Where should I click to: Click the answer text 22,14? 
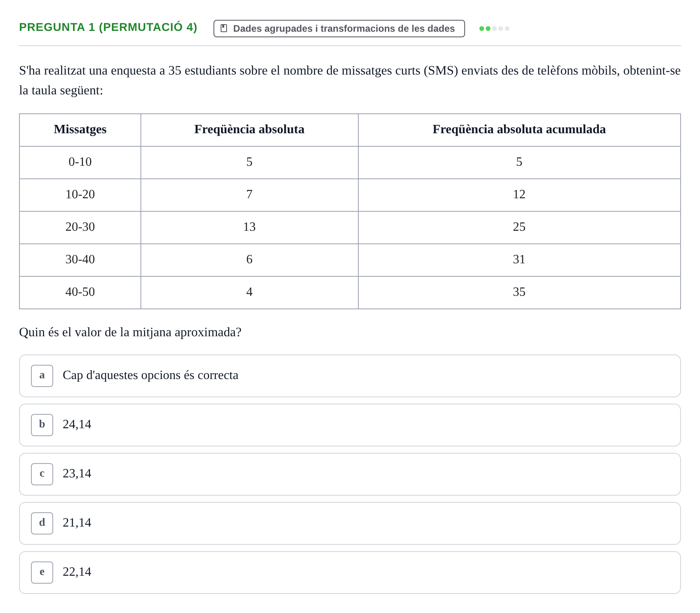tap(77, 572)
